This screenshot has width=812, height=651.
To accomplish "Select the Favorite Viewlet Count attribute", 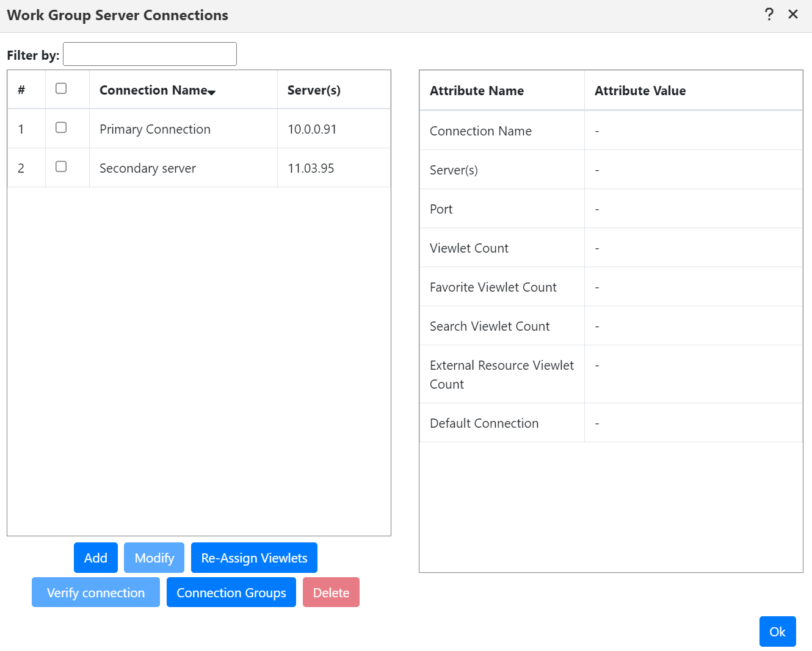I will 611,287.
